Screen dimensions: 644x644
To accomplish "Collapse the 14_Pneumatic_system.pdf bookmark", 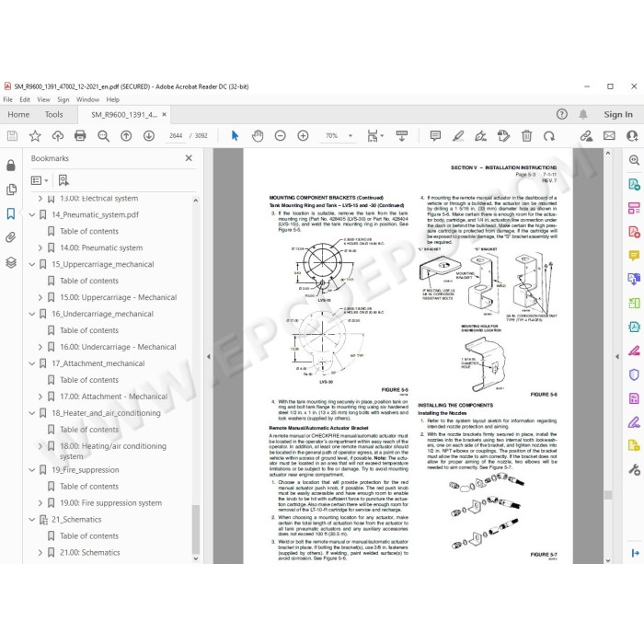I will tap(31, 214).
